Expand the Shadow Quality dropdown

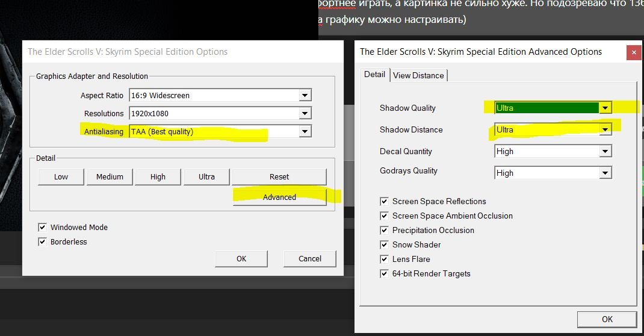[605, 108]
